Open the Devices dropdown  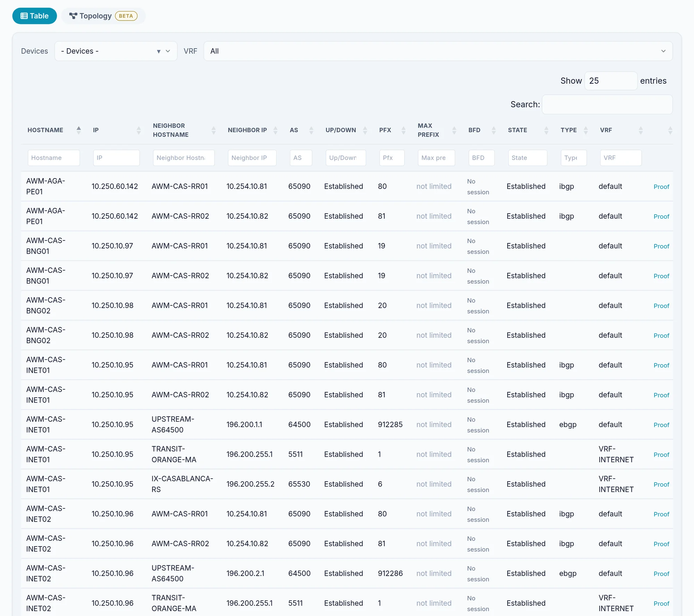click(x=116, y=51)
